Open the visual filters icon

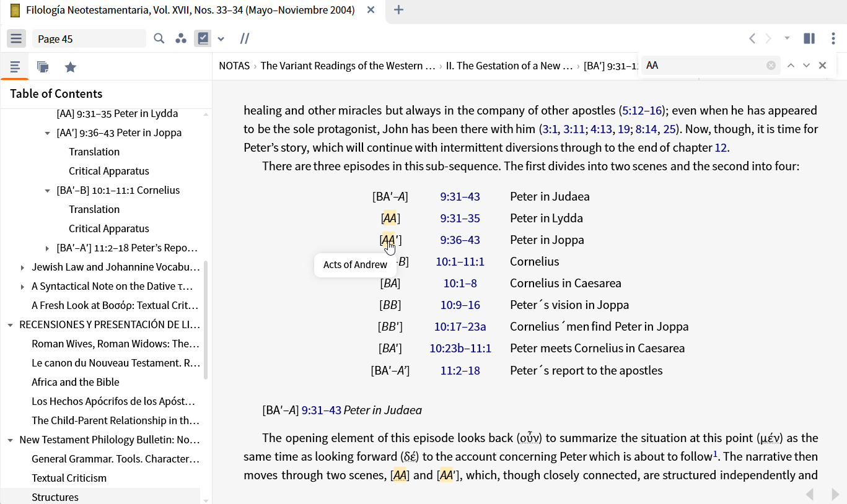[x=181, y=38]
